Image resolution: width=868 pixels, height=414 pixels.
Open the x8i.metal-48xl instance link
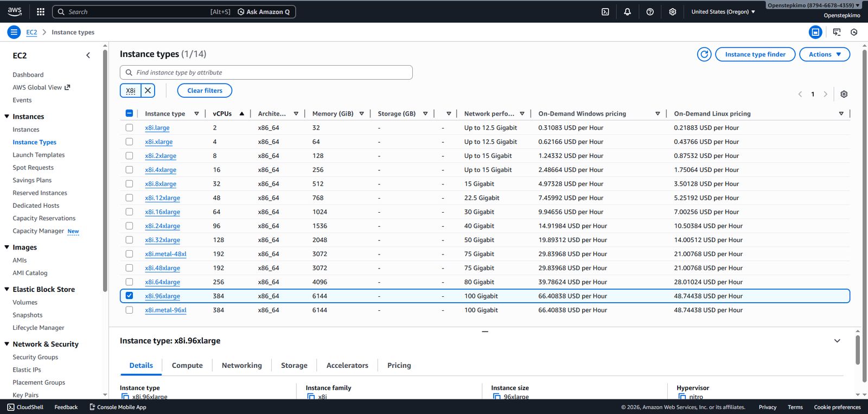[x=165, y=254]
